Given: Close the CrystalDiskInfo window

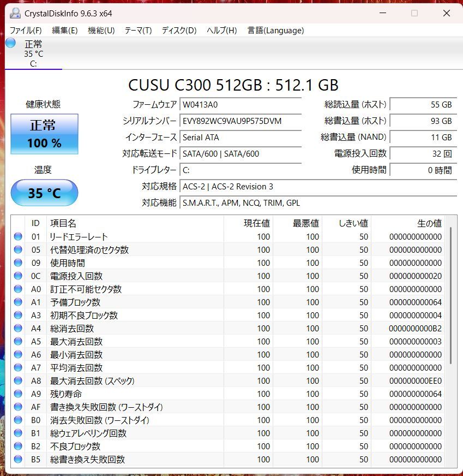Looking at the screenshot, I should tap(446, 13).
